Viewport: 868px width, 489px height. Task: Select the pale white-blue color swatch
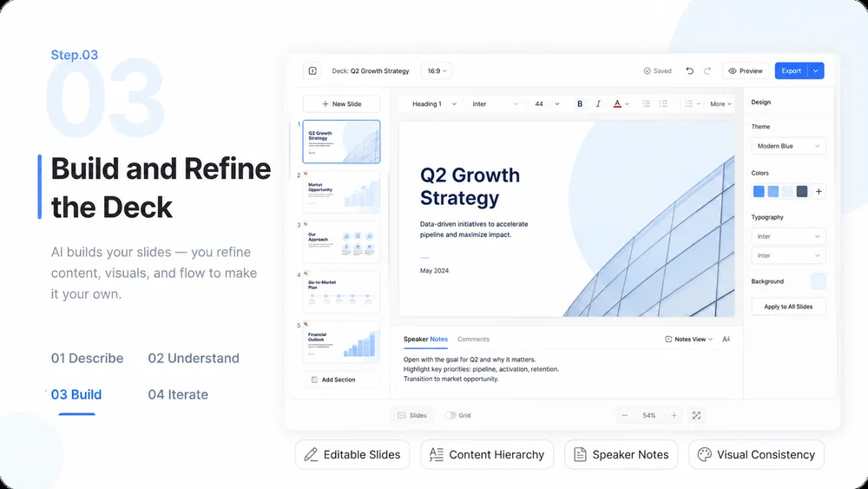[787, 192]
